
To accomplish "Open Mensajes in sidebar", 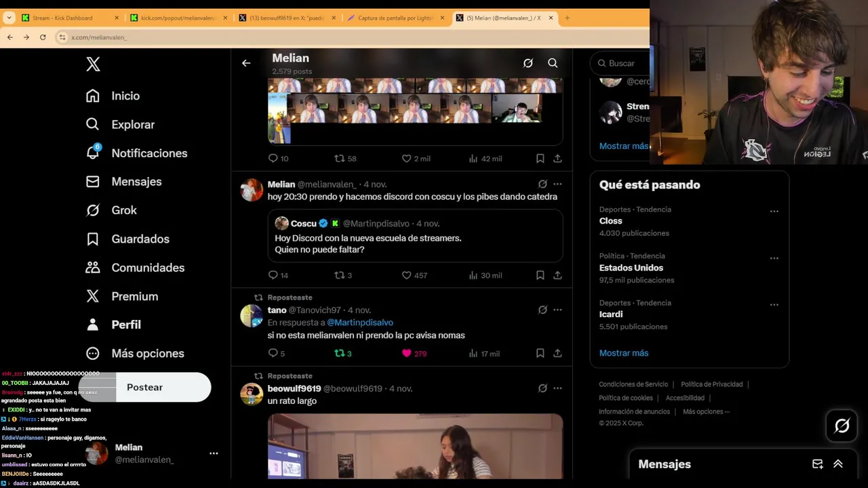I will point(123,182).
